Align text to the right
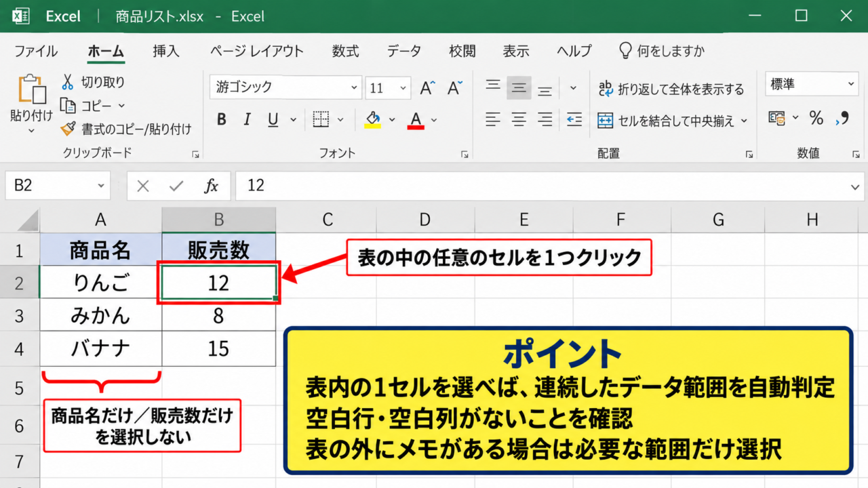 click(545, 120)
